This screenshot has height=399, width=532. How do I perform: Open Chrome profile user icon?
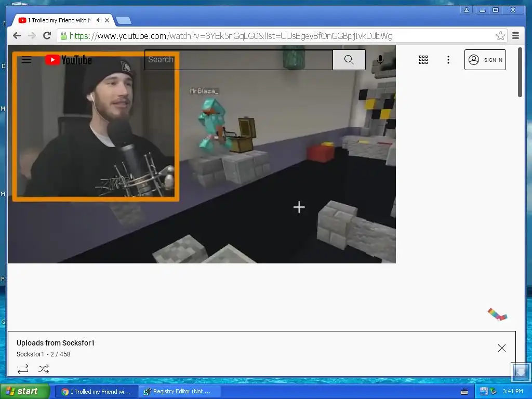coord(467,10)
